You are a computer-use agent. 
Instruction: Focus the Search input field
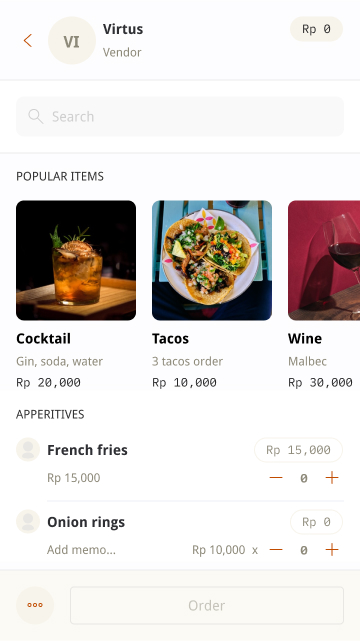point(180,117)
